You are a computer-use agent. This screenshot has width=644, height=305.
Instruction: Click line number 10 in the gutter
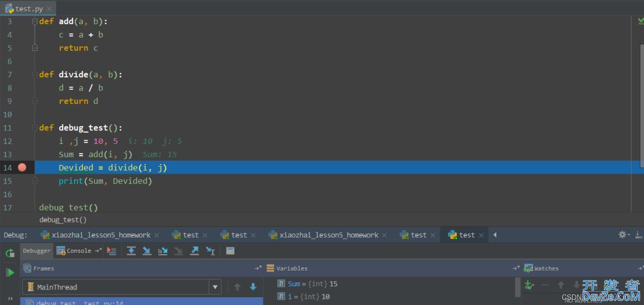pyautogui.click(x=7, y=115)
